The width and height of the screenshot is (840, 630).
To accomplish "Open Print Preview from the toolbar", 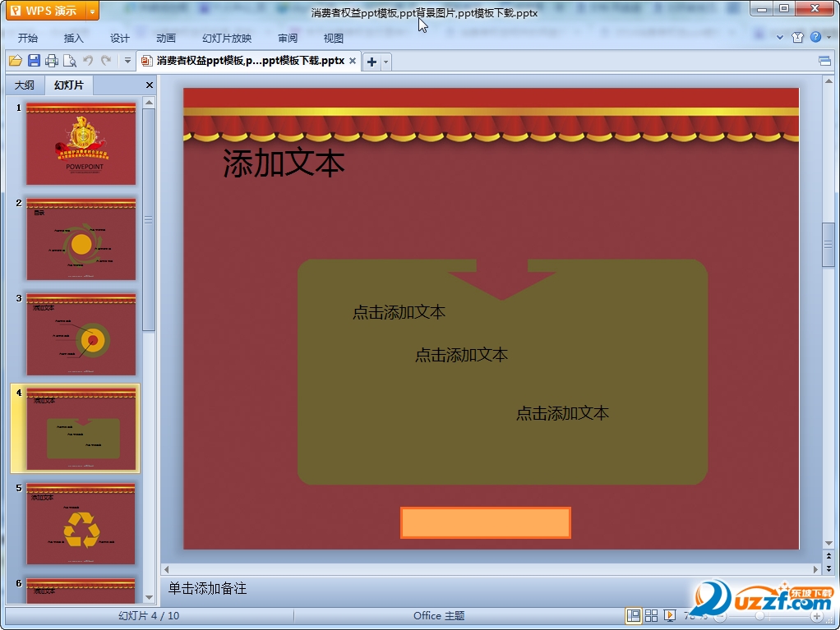I will click(70, 61).
